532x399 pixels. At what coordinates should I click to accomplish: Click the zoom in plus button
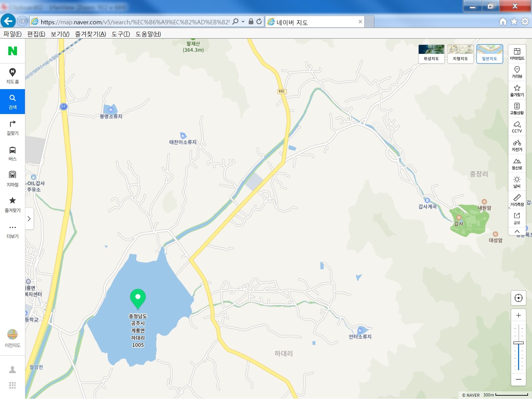pyautogui.click(x=518, y=315)
